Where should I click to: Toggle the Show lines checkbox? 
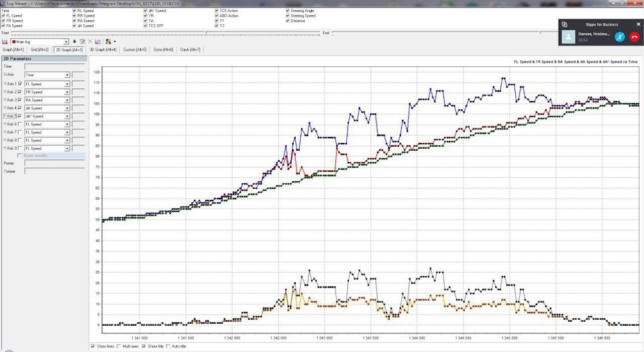[93, 346]
